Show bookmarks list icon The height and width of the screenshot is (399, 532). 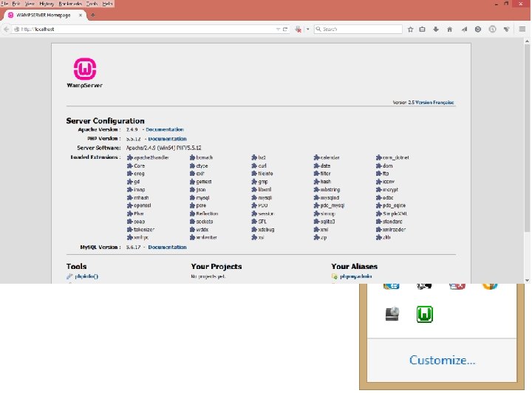pos(422,29)
